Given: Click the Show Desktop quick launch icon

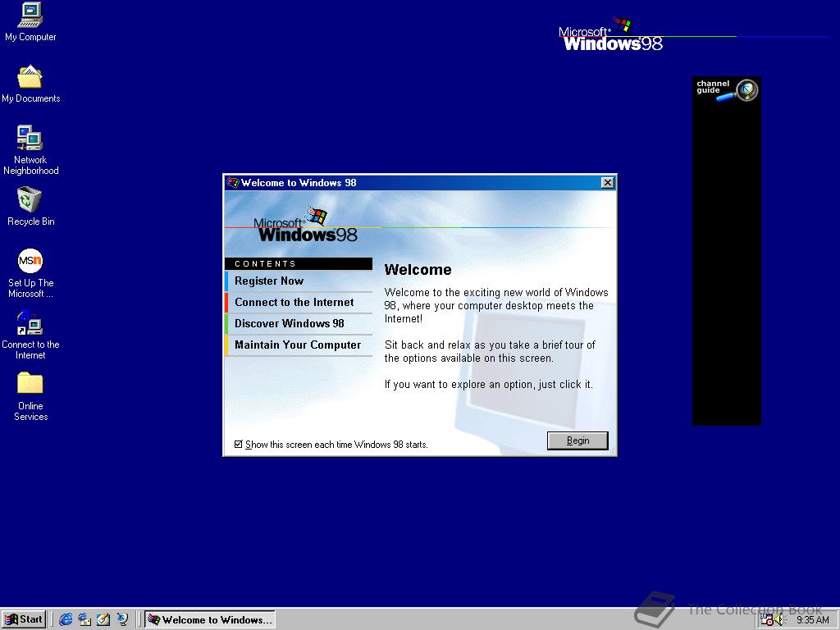Looking at the screenshot, I should (x=103, y=619).
